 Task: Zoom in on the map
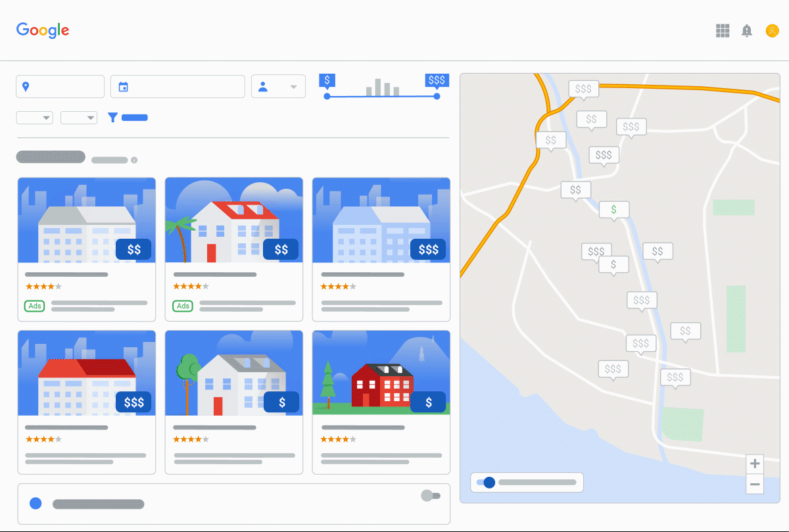[755, 464]
